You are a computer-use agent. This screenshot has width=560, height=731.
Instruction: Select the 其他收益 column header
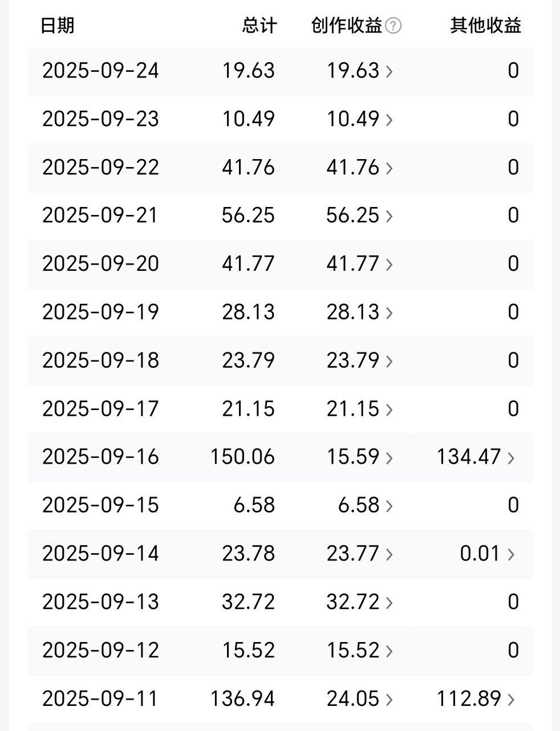click(x=485, y=26)
